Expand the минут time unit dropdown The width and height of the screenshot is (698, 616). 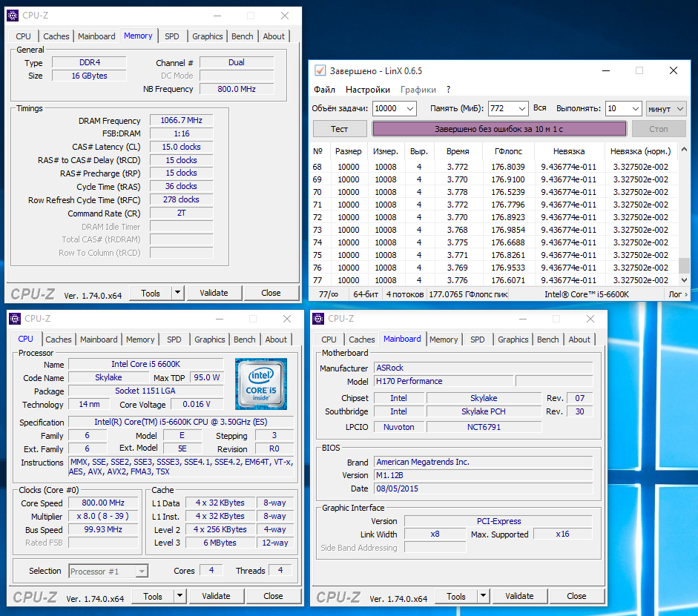pos(680,108)
